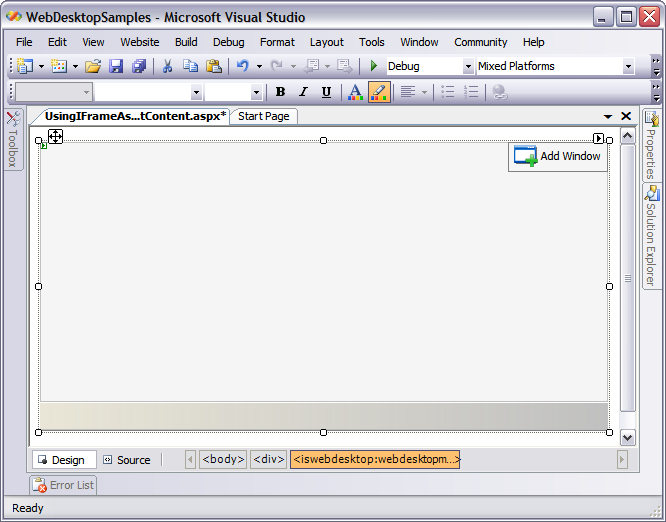Open the View menu
The image size is (666, 522).
(93, 42)
